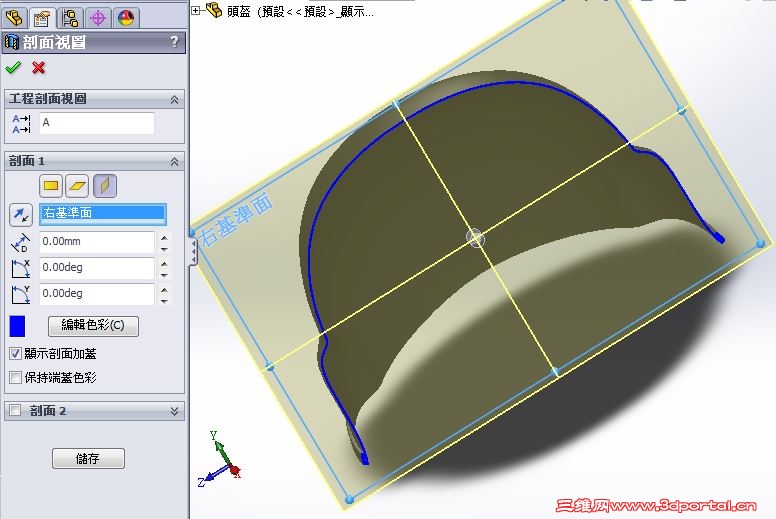The image size is (776, 519).
Task: Click the 編輯色彩(C) button
Action: (x=93, y=326)
